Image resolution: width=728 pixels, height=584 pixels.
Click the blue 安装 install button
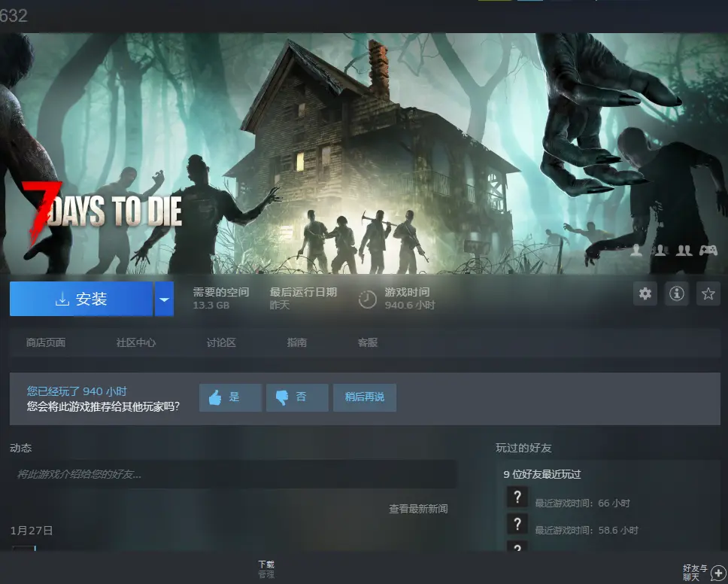coord(81,299)
